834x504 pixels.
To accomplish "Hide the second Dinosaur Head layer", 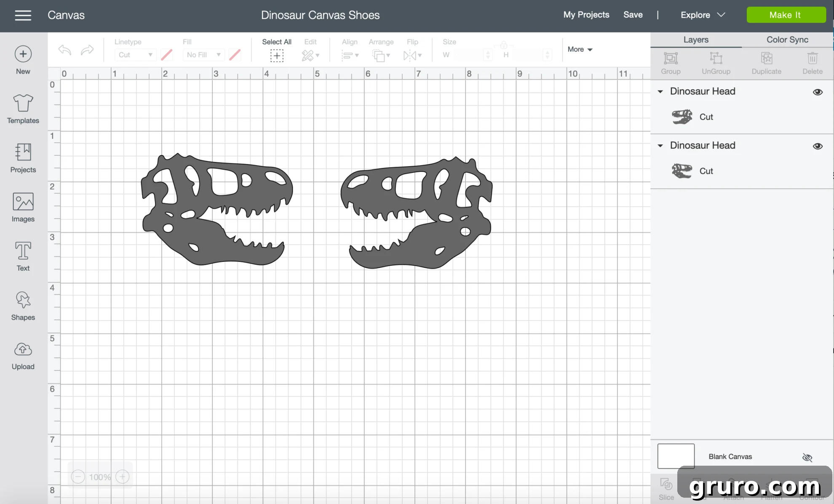I will (x=818, y=146).
